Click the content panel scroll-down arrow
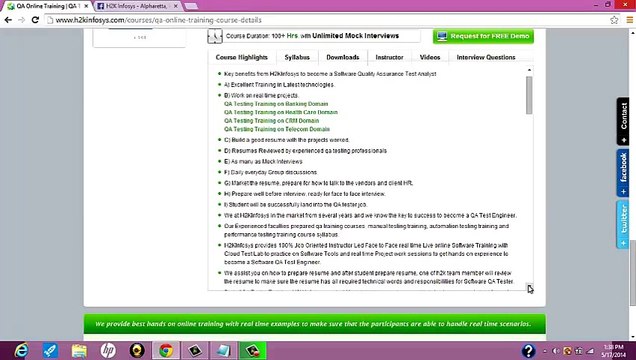The width and height of the screenshot is (636, 360). 529,287
